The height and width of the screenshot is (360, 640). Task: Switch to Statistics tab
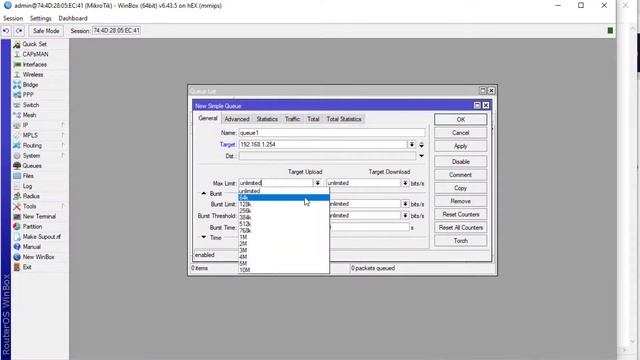(267, 119)
